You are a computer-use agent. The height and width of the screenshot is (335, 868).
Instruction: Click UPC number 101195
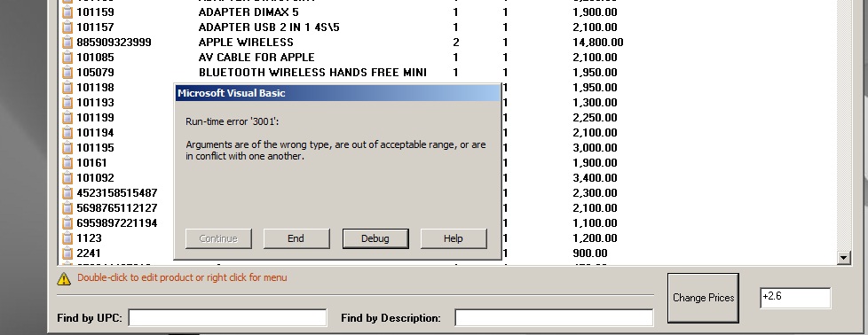tap(95, 148)
